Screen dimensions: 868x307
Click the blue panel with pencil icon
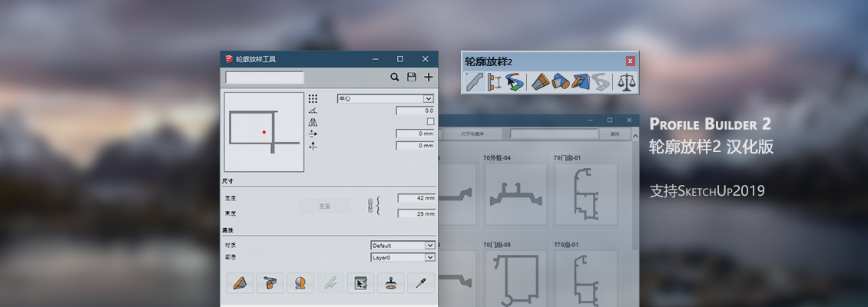[x=580, y=82]
